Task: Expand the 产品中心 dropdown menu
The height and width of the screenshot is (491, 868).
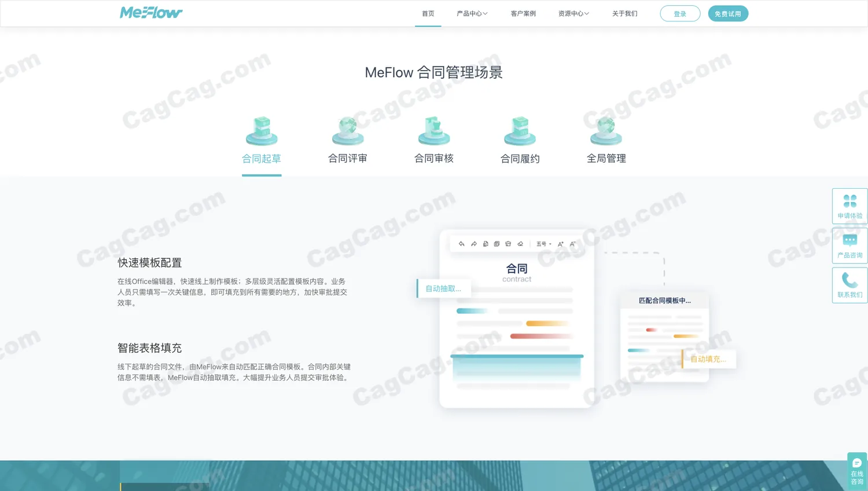Action: [472, 13]
